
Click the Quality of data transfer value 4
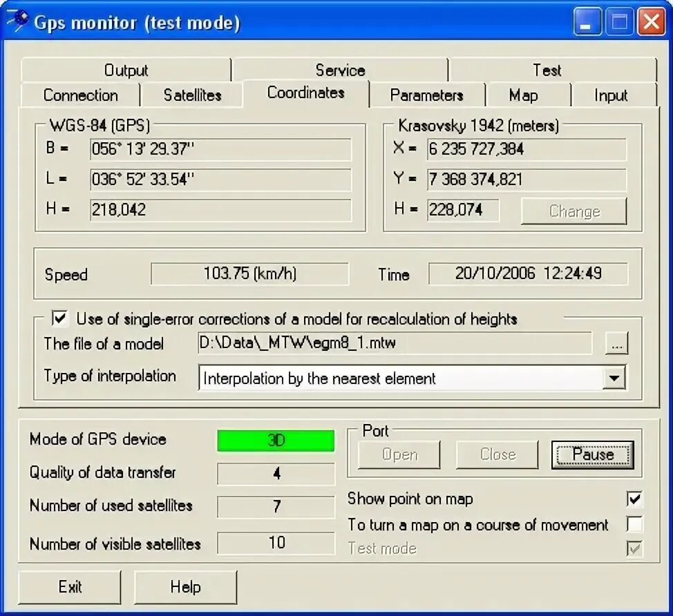coord(276,474)
